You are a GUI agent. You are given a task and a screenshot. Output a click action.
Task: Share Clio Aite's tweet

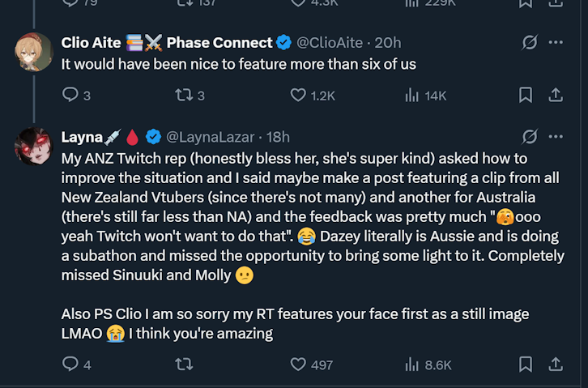point(556,96)
